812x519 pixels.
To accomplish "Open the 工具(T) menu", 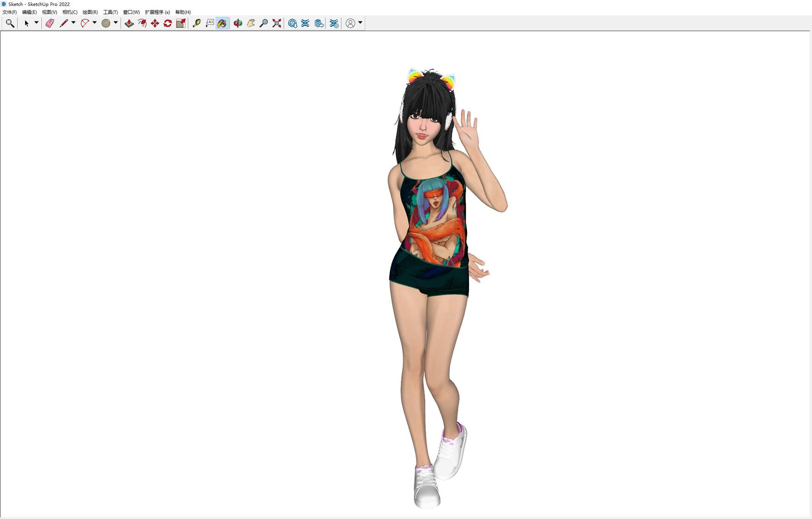I will click(x=111, y=12).
